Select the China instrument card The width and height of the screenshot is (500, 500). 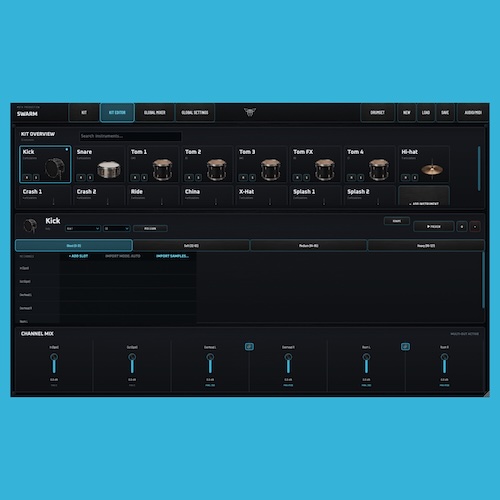coord(207,196)
